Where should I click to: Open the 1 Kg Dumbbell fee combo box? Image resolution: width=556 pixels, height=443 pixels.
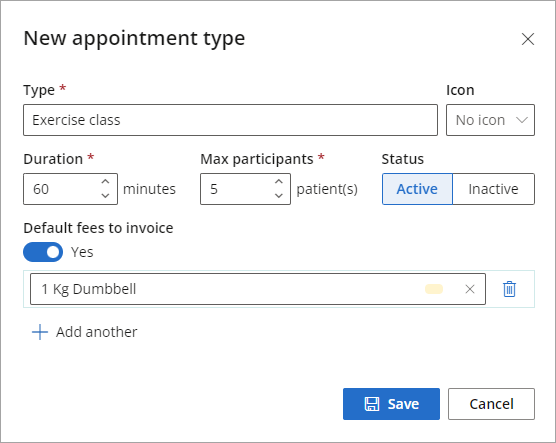(x=258, y=289)
